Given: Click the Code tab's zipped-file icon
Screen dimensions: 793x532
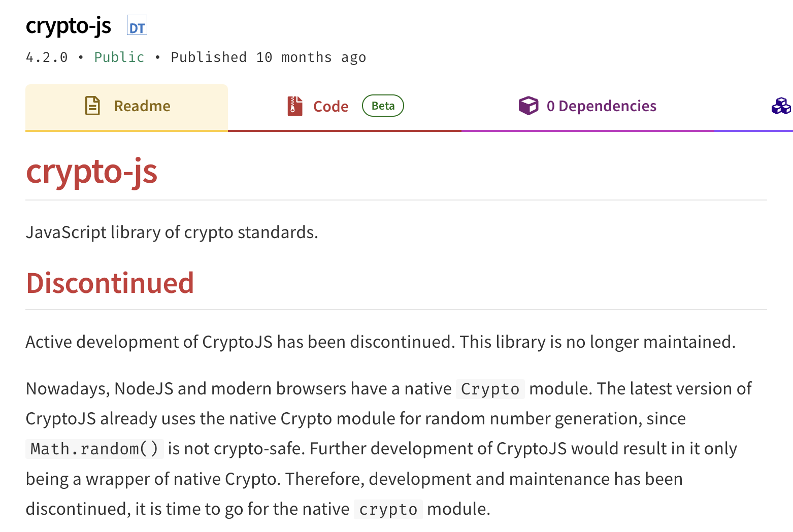Looking at the screenshot, I should click(x=294, y=106).
